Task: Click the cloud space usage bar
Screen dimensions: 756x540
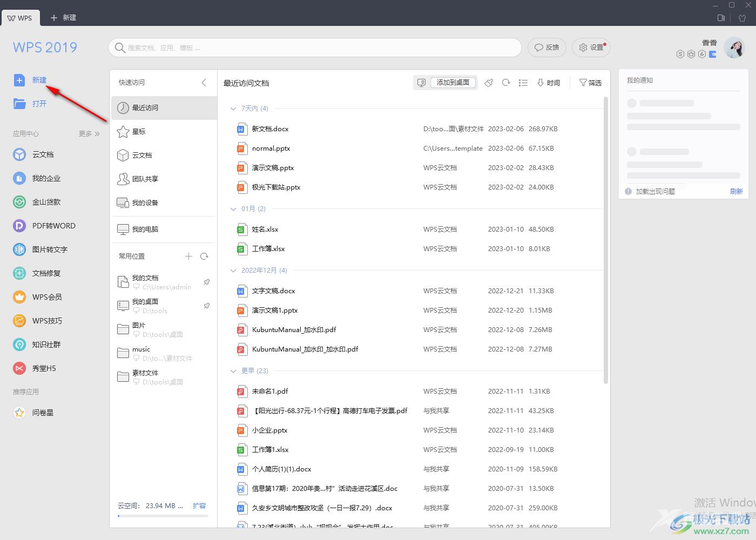Action: pyautogui.click(x=163, y=516)
